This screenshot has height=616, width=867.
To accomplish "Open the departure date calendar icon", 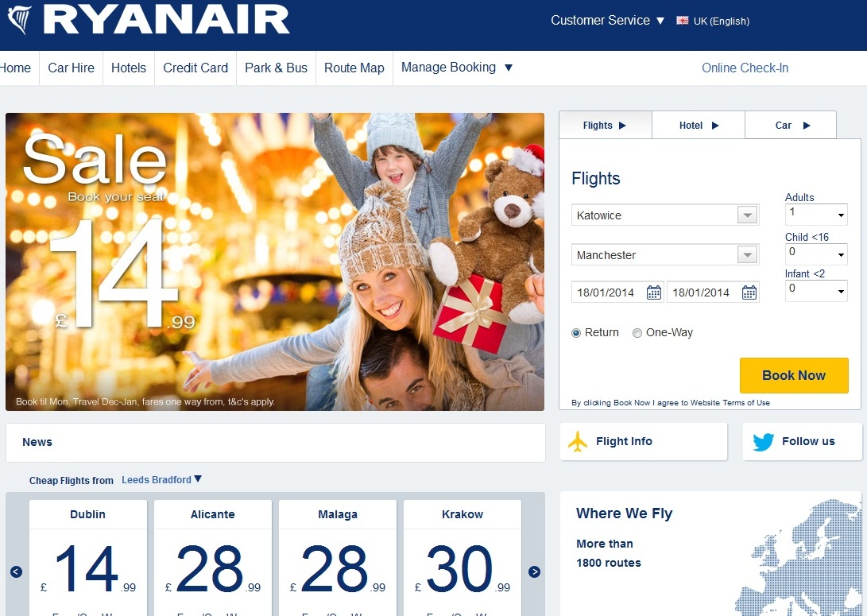I will click(x=653, y=293).
